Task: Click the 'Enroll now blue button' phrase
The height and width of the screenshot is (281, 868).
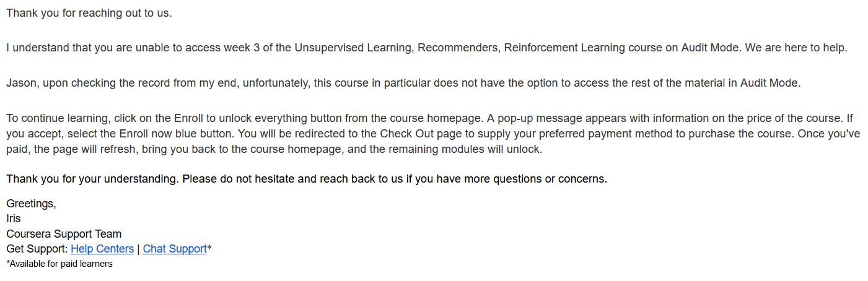Action: pos(182,134)
